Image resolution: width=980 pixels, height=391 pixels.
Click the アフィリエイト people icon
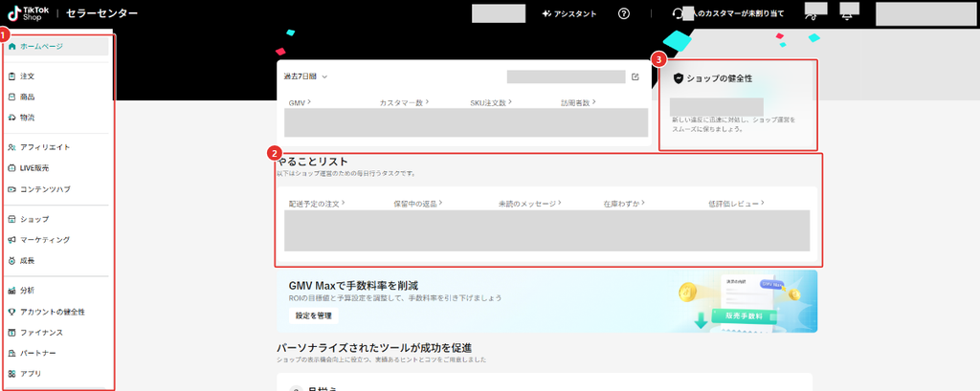click(11, 147)
